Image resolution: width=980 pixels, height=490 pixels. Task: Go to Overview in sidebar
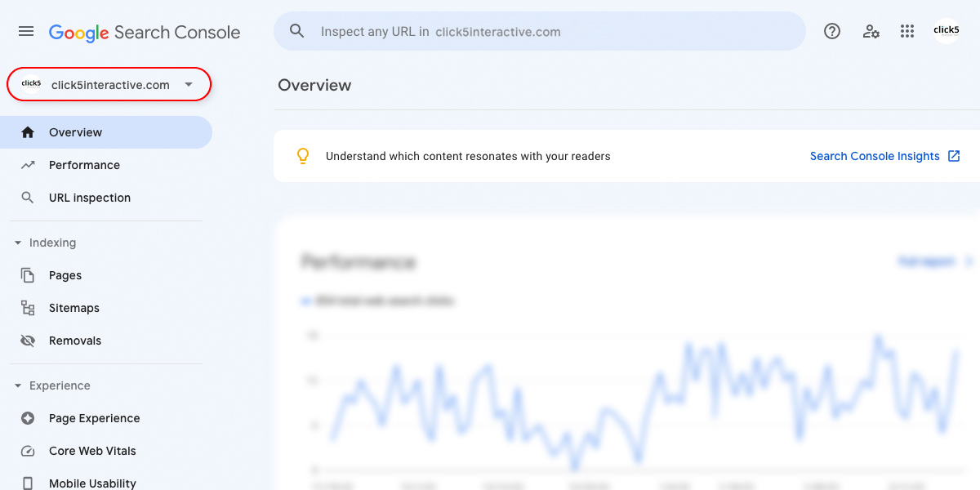click(x=106, y=132)
